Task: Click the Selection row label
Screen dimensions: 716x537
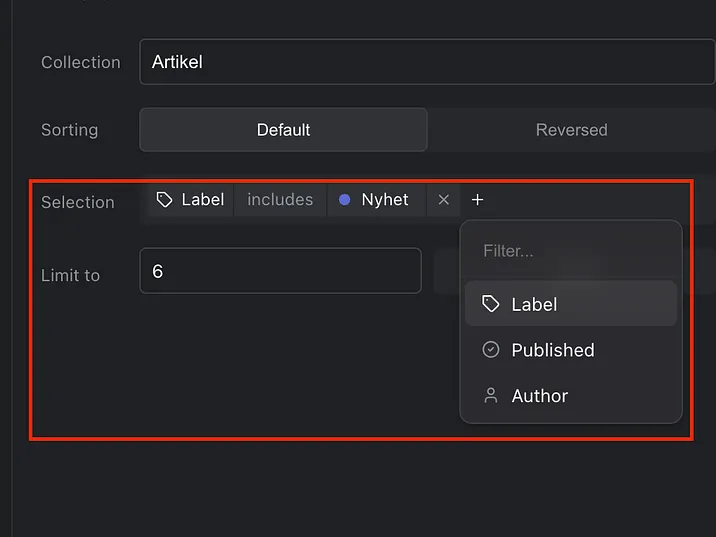Action: 78,202
